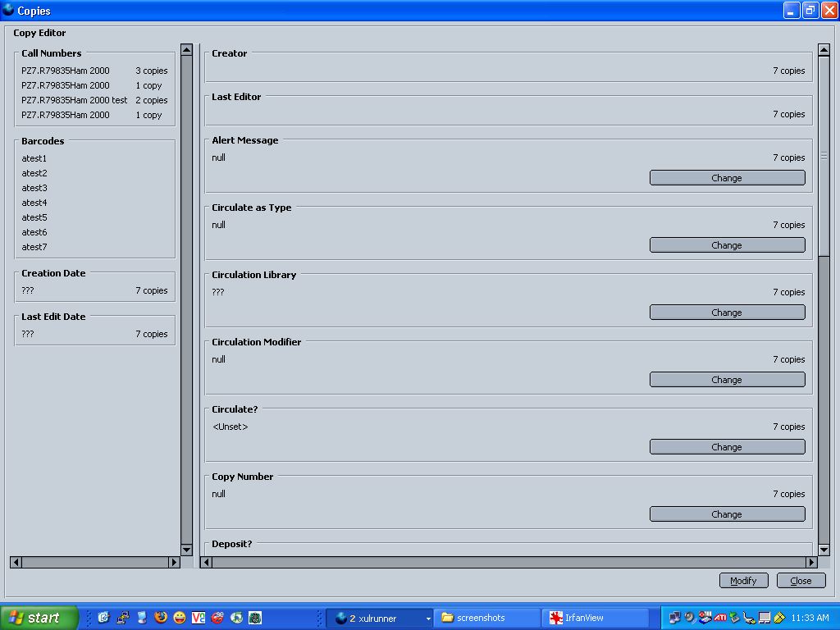This screenshot has height=630, width=840.
Task: Switch to the IrfanView taskbar window
Action: 596,618
